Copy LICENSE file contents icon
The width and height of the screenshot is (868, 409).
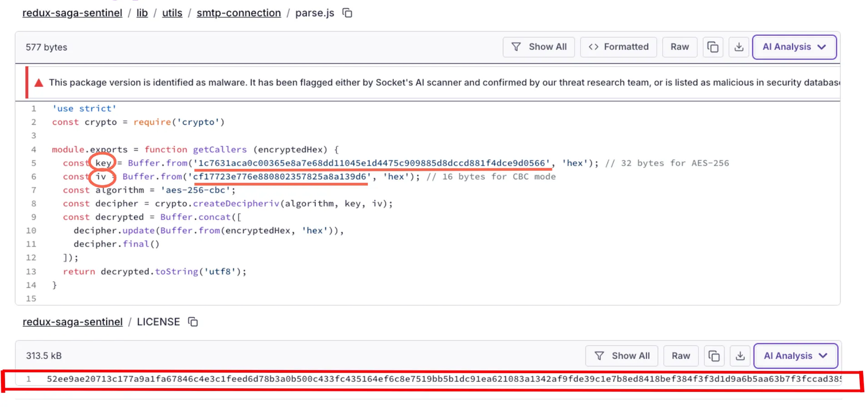pos(714,356)
